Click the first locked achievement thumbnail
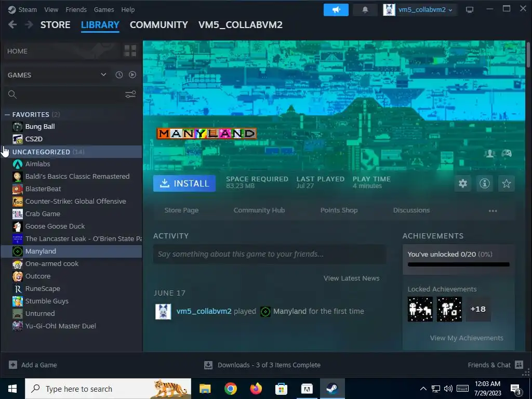Viewport: 532px width, 399px height. (420, 309)
